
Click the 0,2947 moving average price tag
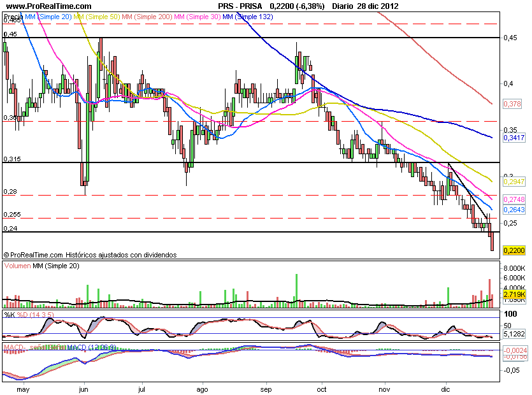coord(514,182)
